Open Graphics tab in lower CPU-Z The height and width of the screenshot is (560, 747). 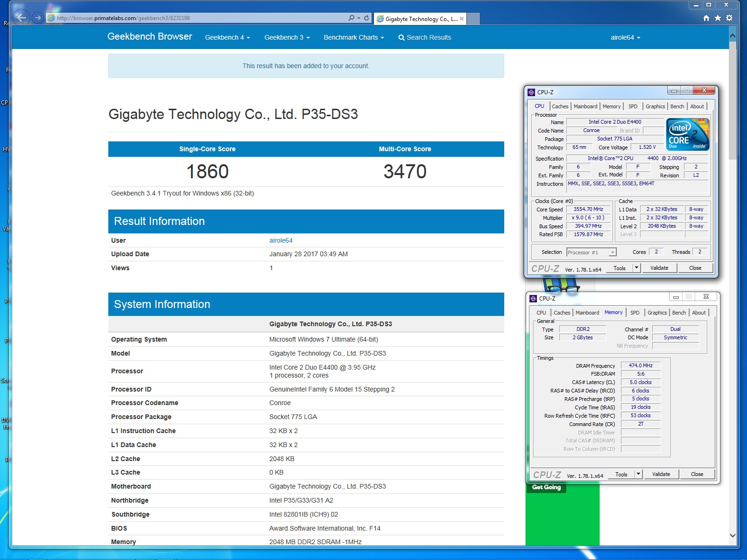(657, 313)
